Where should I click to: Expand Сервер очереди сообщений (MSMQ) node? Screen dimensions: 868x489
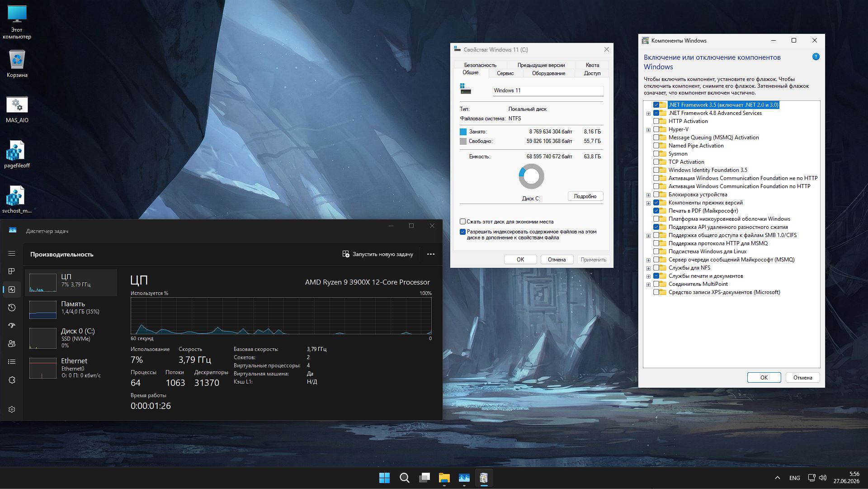pyautogui.click(x=648, y=260)
